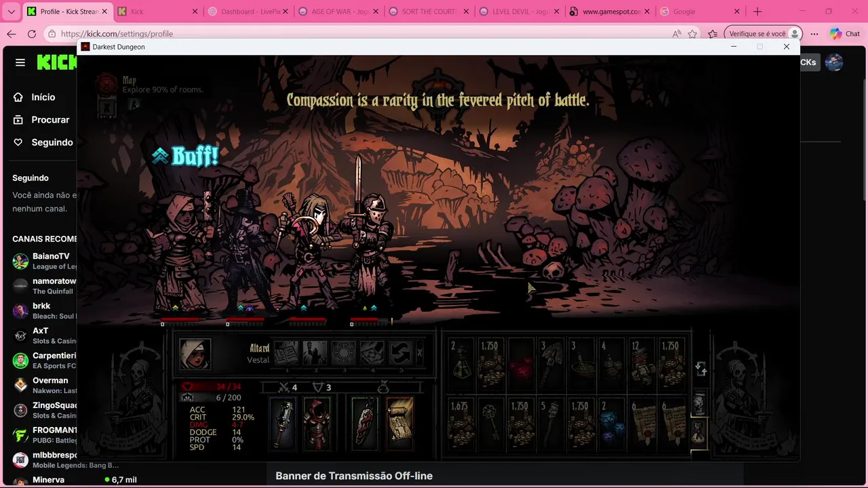Use the torch stack of 5
868x488 pixels.
(551, 424)
